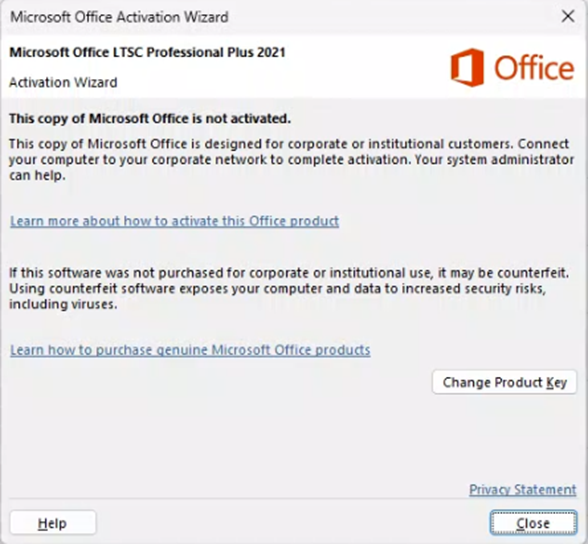Click the line "your computer to your corporate network"

click(291, 160)
